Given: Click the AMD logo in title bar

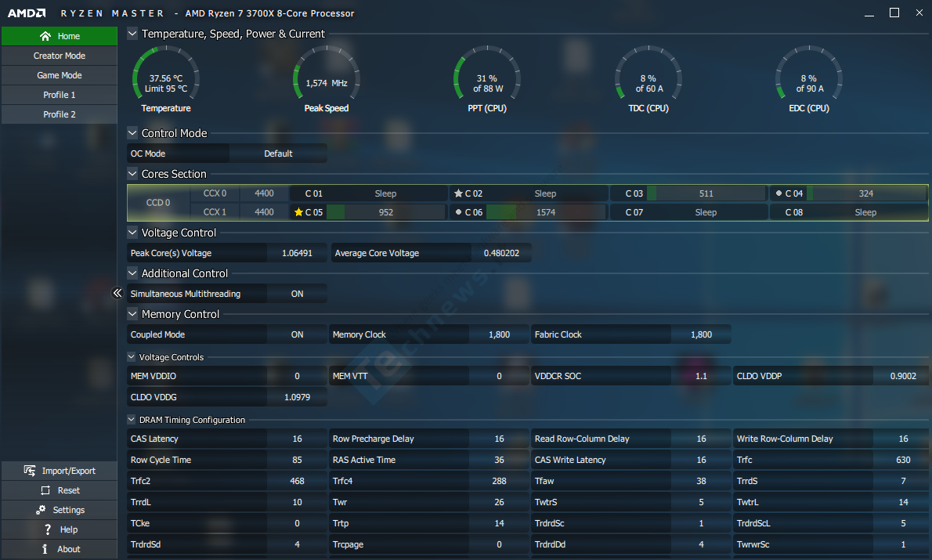Looking at the screenshot, I should click(27, 13).
